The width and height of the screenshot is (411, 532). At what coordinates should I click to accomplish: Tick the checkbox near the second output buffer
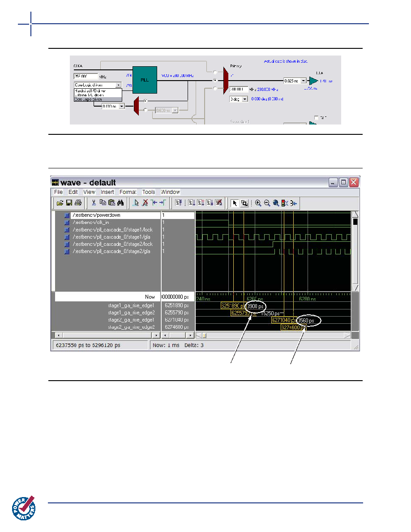pos(316,118)
